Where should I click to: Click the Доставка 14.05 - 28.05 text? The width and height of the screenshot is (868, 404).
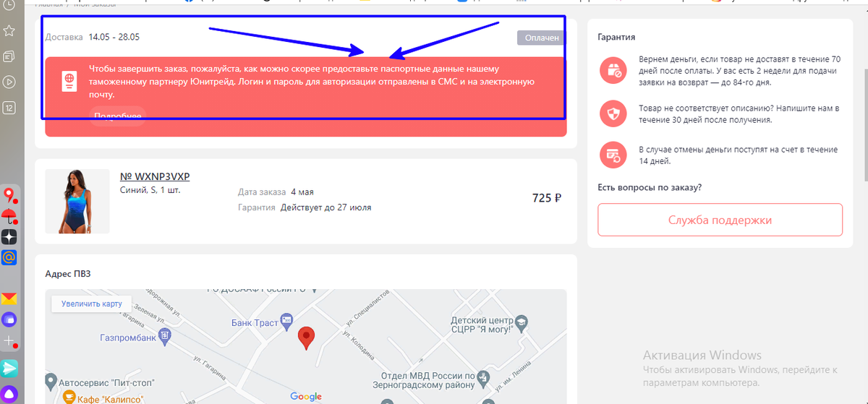point(93,37)
